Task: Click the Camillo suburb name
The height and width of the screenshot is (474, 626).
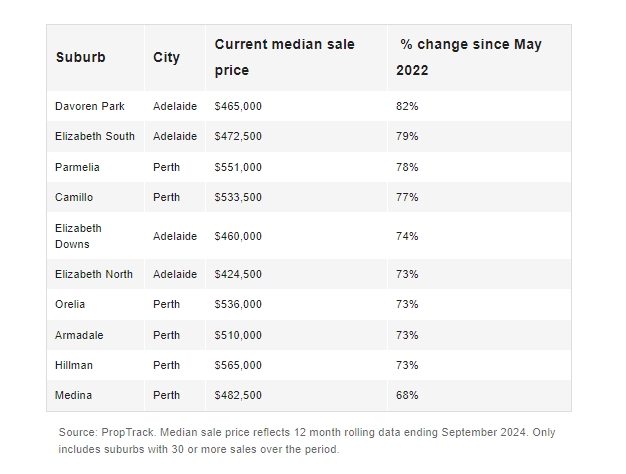Action: 74,197
